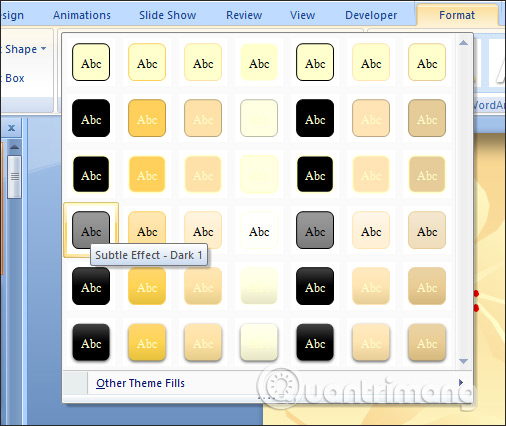Image resolution: width=506 pixels, height=426 pixels.
Task: Pick Colored Outline - Accent 3 borderless yellow style
Action: [x=259, y=62]
